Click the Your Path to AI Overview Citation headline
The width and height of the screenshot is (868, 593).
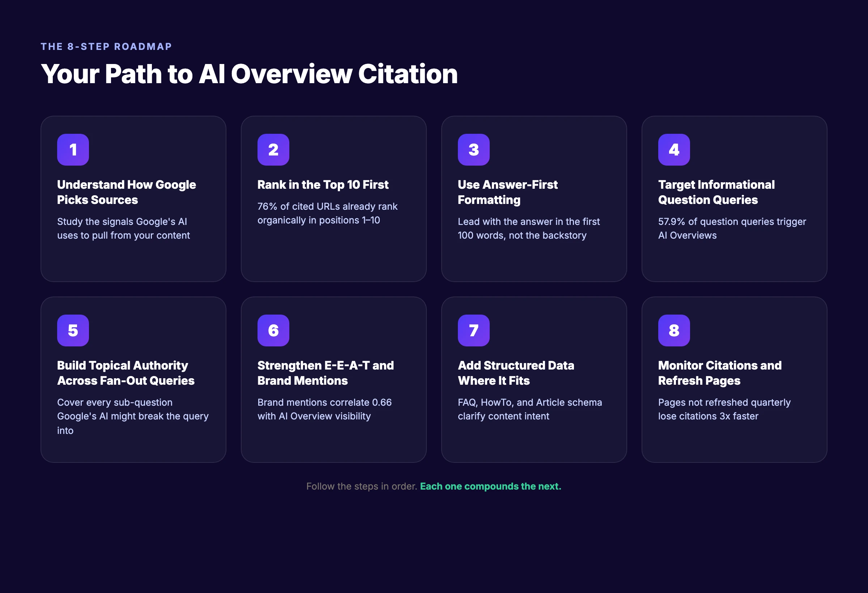coord(249,74)
